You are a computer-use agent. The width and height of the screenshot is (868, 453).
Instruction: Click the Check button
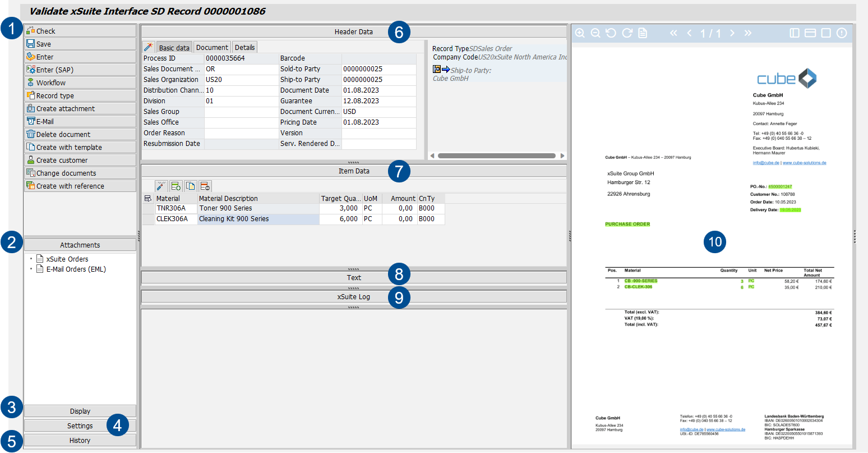click(x=80, y=31)
